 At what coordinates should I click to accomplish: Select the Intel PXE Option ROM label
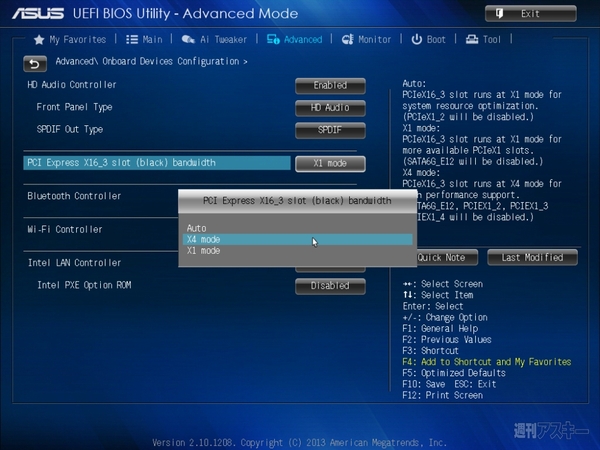click(x=84, y=285)
